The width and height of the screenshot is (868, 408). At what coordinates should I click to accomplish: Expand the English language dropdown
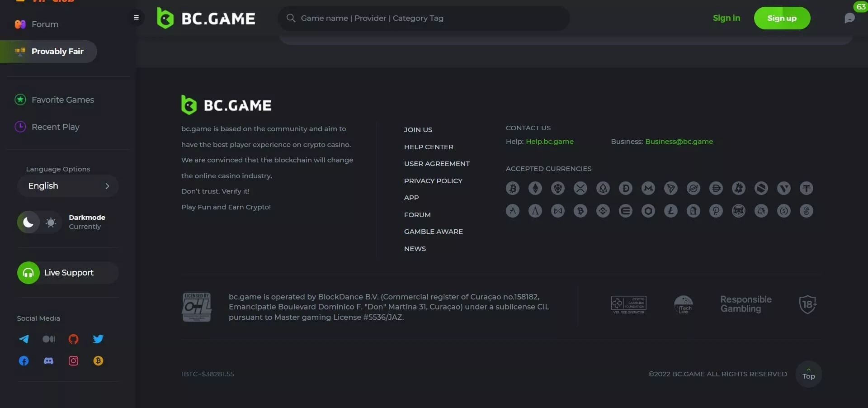[x=68, y=186]
